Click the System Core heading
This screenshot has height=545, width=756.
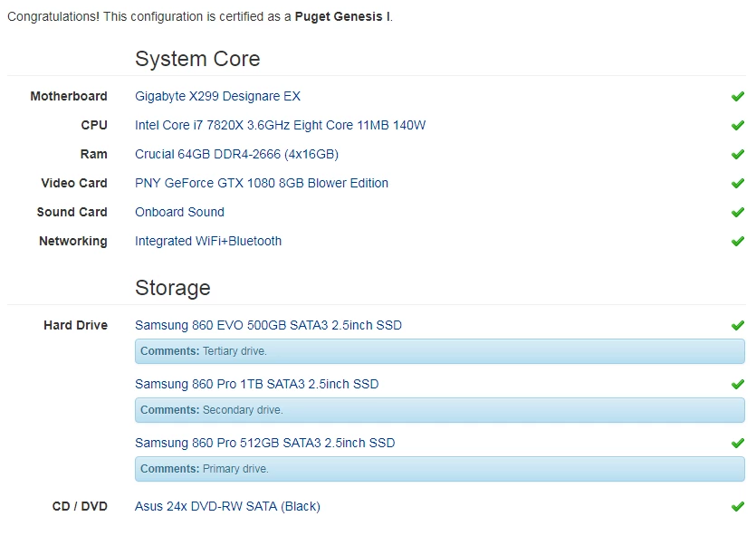coord(197,59)
